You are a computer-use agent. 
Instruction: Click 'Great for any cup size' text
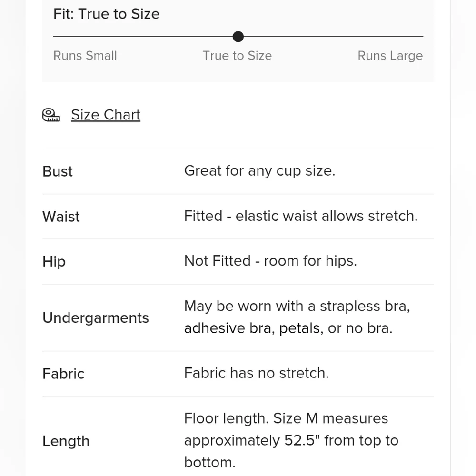tap(259, 171)
